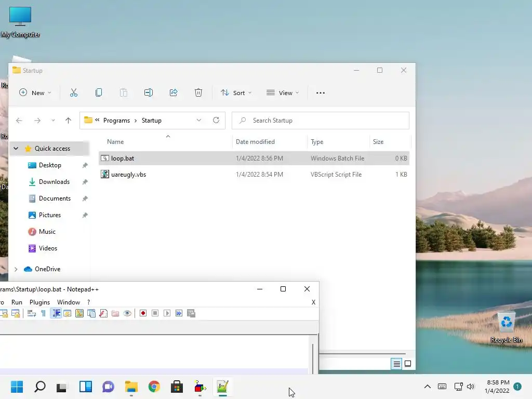The width and height of the screenshot is (532, 399).
Task: Start macro recording with the red dot
Action: pyautogui.click(x=143, y=313)
